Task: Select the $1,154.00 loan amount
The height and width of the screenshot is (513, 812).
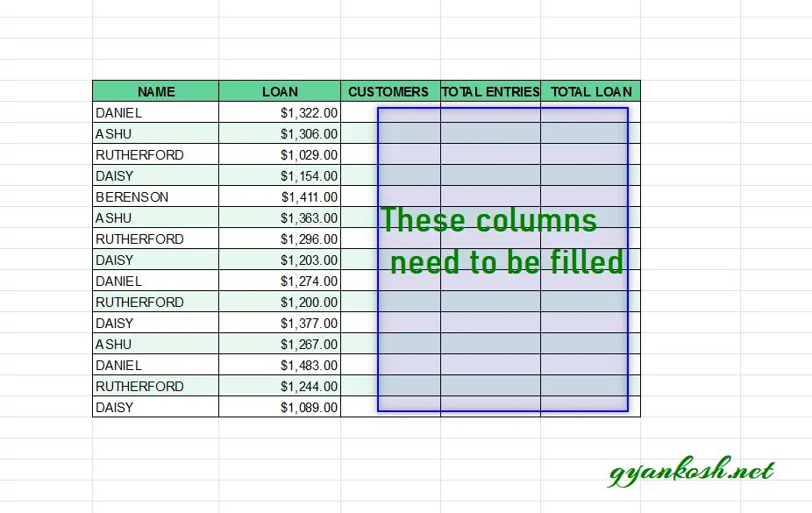Action: click(x=280, y=175)
